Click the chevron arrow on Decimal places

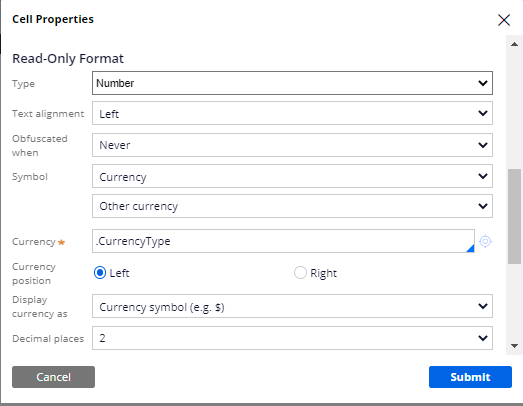click(x=483, y=338)
